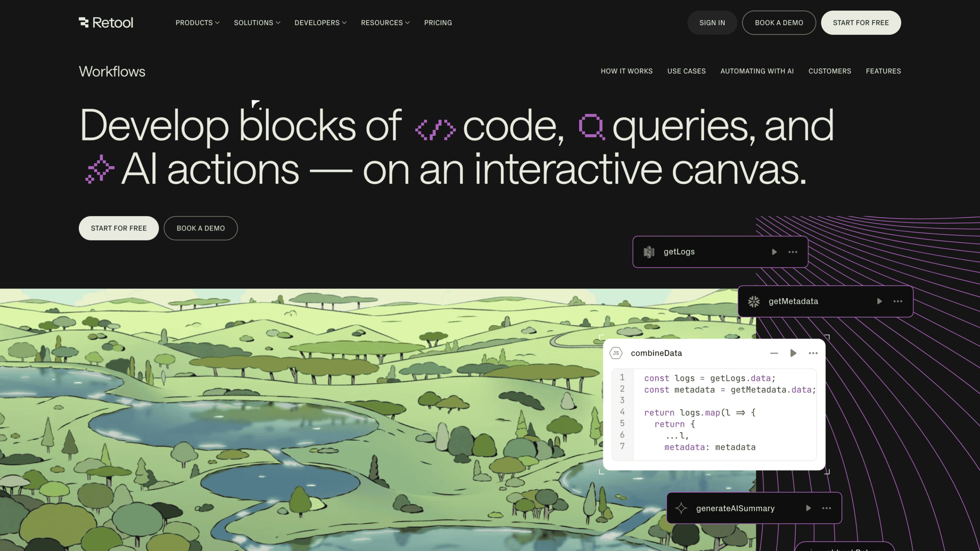980x551 pixels.
Task: Open getLogs block more options menu
Action: pos(792,252)
